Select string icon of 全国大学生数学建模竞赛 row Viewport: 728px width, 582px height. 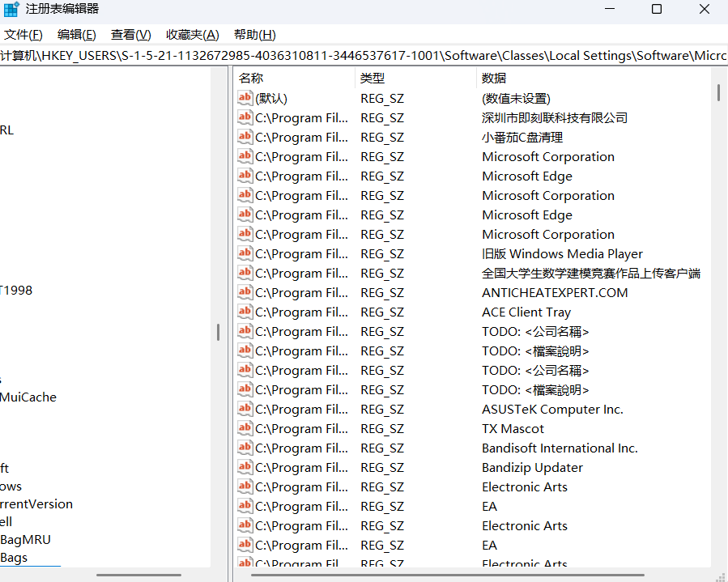(x=245, y=273)
